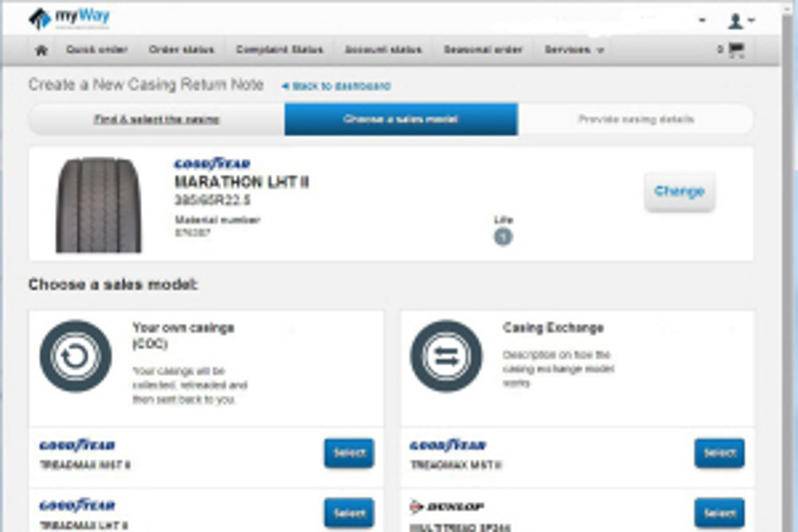Image resolution: width=798 pixels, height=532 pixels.
Task: Open the Seasonal order menu item
Action: [483, 49]
